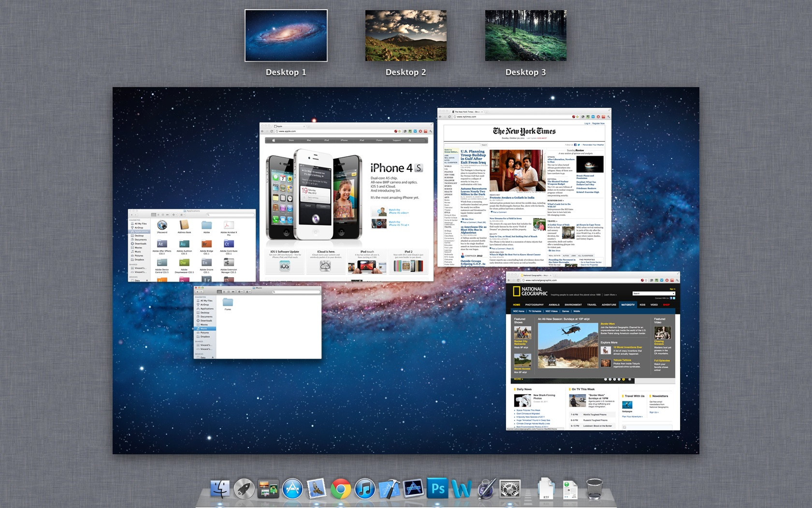Image resolution: width=812 pixels, height=508 pixels.
Task: Open the HOME tab on National Geographic
Action: point(517,305)
